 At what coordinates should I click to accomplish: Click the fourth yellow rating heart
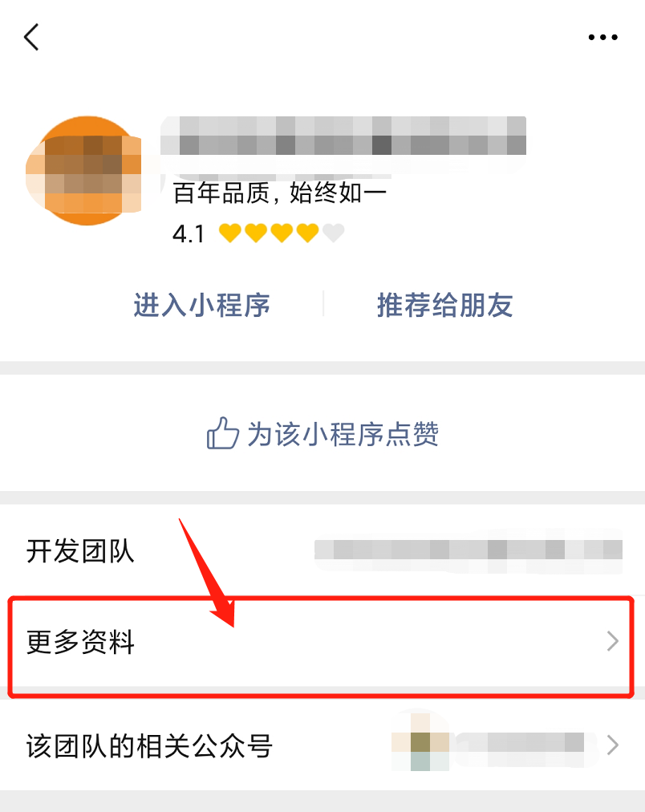307,233
